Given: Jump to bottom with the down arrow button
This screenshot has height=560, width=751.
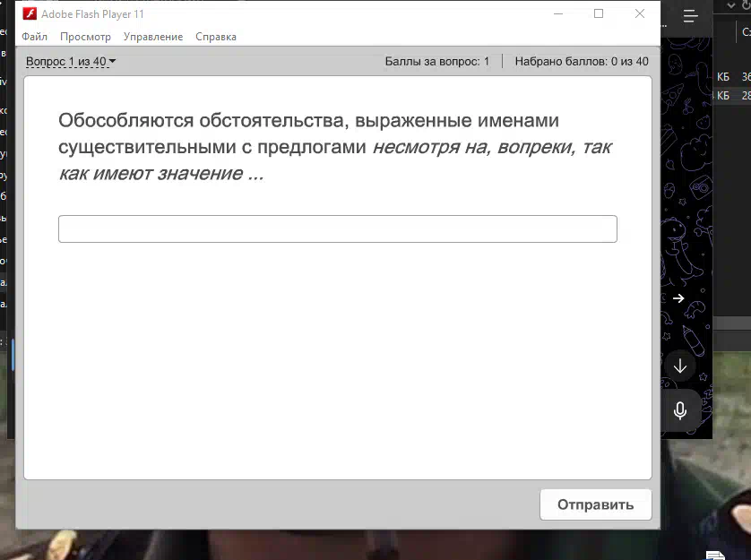Looking at the screenshot, I should [x=680, y=367].
